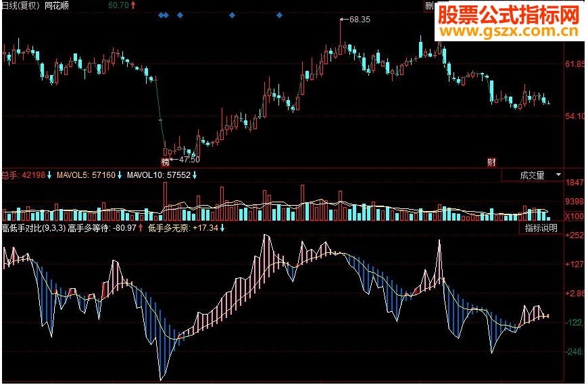Image resolution: width=588 pixels, height=389 pixels.
Task: Open the www.gszx.com.cn website link
Action: (x=509, y=31)
